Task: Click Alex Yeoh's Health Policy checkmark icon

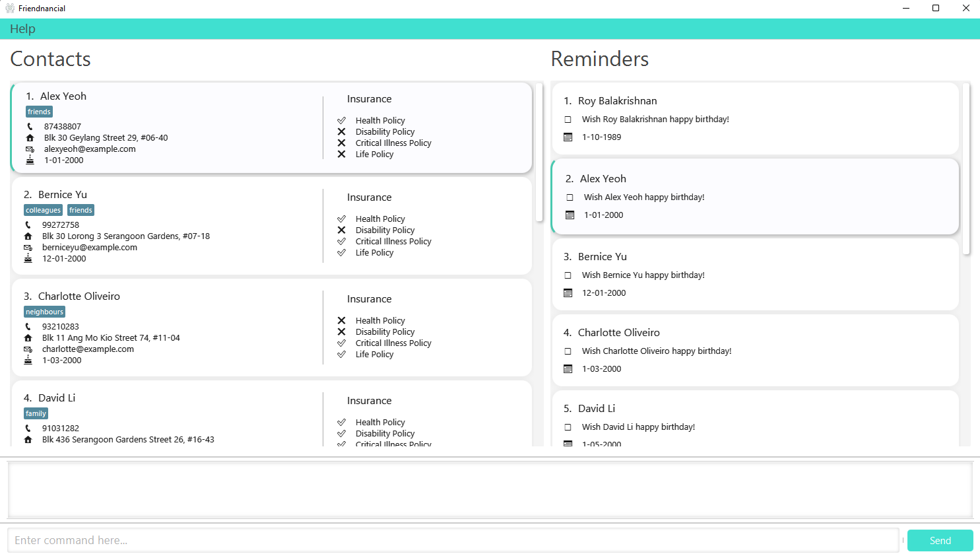Action: [x=341, y=121]
